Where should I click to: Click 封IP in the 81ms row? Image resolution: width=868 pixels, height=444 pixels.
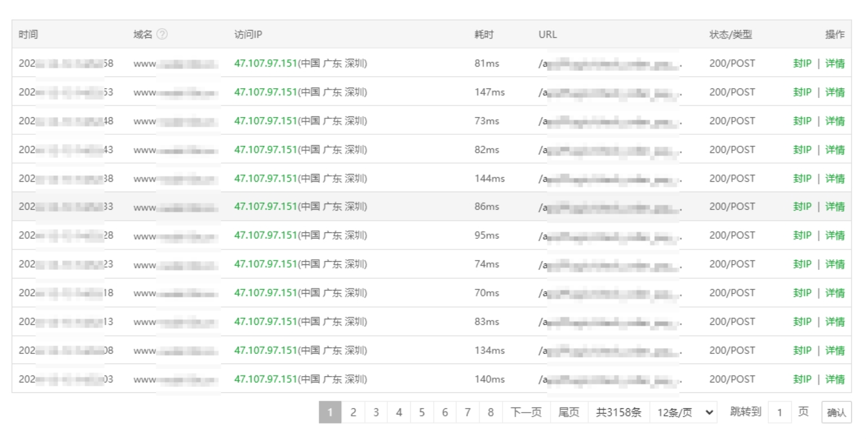[x=802, y=63]
